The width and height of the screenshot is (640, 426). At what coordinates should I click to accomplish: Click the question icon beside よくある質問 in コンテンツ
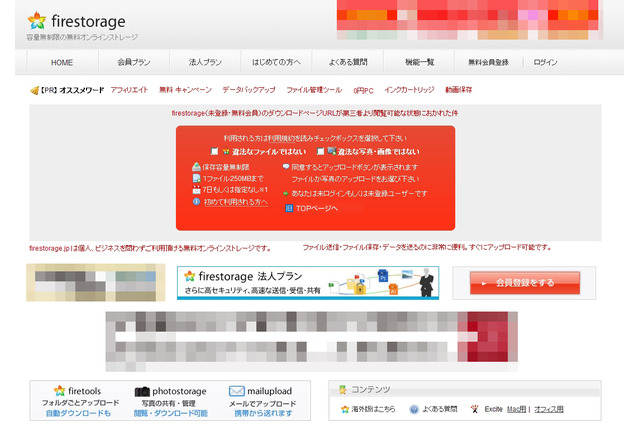click(414, 409)
